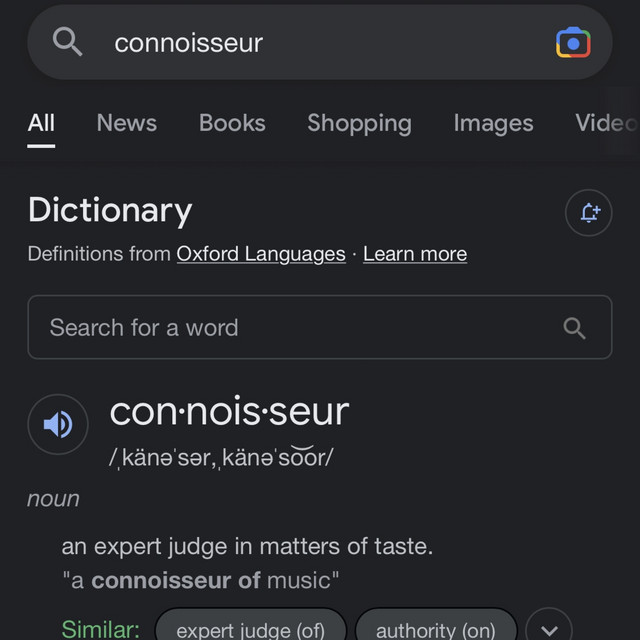
Task: Expand more similar words with chevron
Action: [x=549, y=629]
